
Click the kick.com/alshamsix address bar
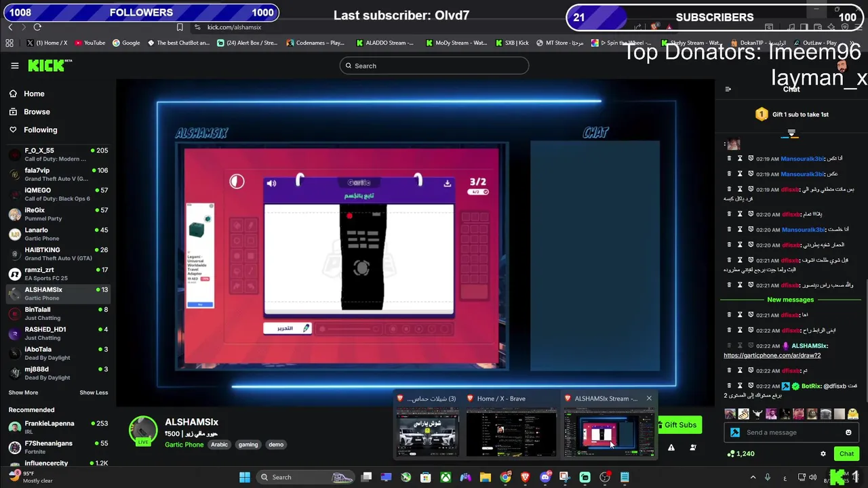[234, 27]
